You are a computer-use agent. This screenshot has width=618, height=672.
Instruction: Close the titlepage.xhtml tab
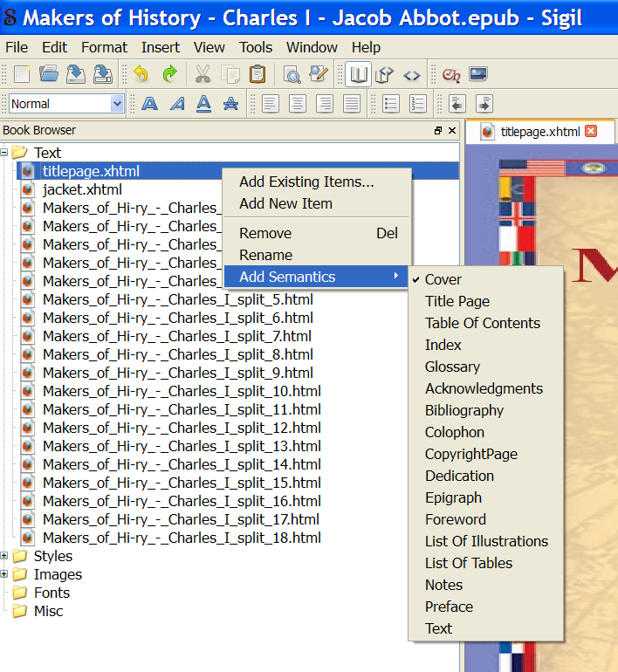coord(591,131)
